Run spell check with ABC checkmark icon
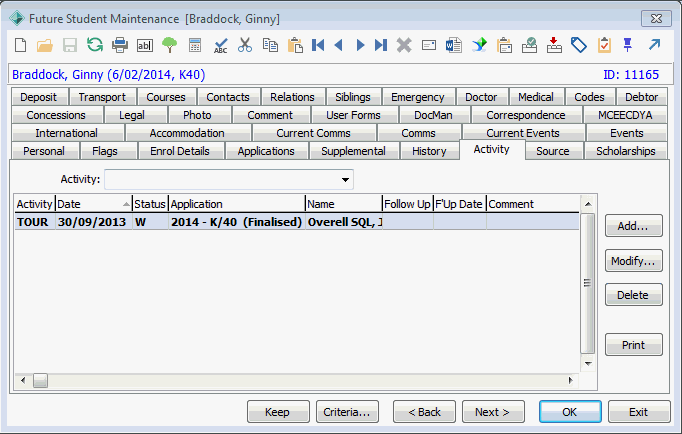The width and height of the screenshot is (682, 434). click(x=221, y=45)
